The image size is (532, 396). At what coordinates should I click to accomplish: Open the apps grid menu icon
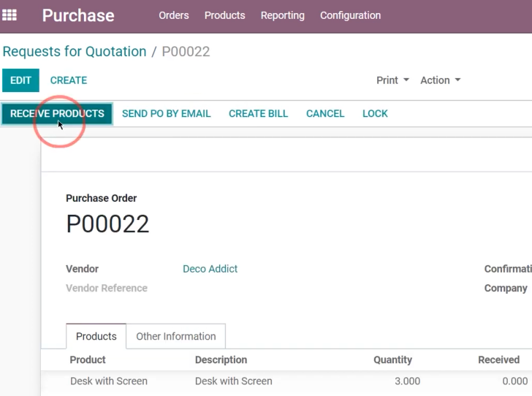[x=9, y=15]
